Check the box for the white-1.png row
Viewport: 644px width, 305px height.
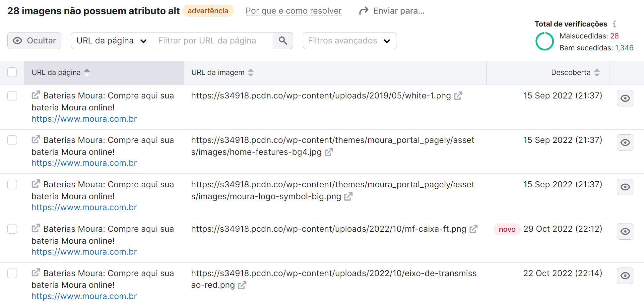[12, 96]
